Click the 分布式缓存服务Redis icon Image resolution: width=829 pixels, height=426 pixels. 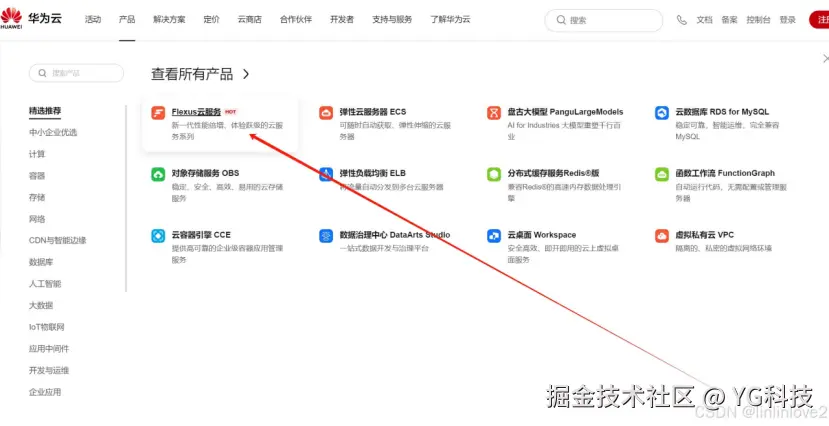[x=494, y=174]
